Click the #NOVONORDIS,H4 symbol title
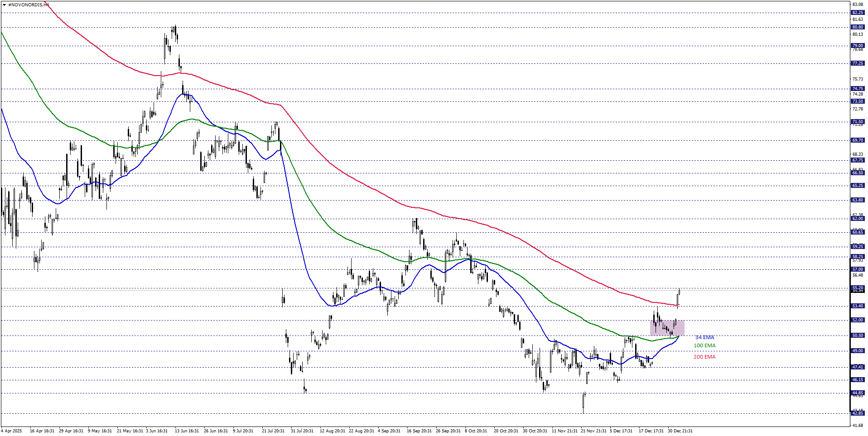The width and height of the screenshot is (868, 436). [28, 5]
